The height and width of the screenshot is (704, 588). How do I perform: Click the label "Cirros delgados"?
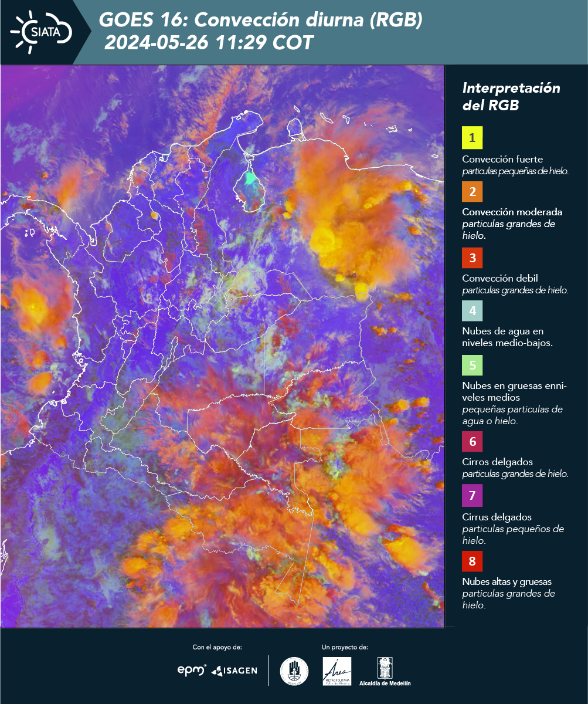[x=497, y=462]
